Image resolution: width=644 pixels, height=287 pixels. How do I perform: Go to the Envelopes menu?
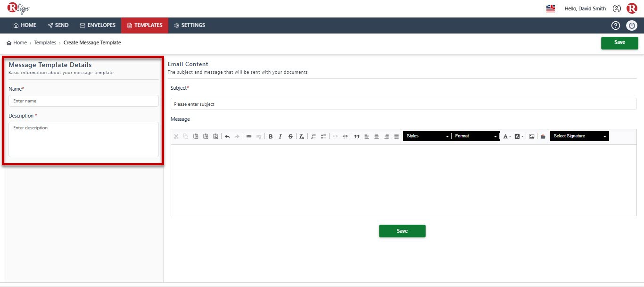tap(98, 25)
